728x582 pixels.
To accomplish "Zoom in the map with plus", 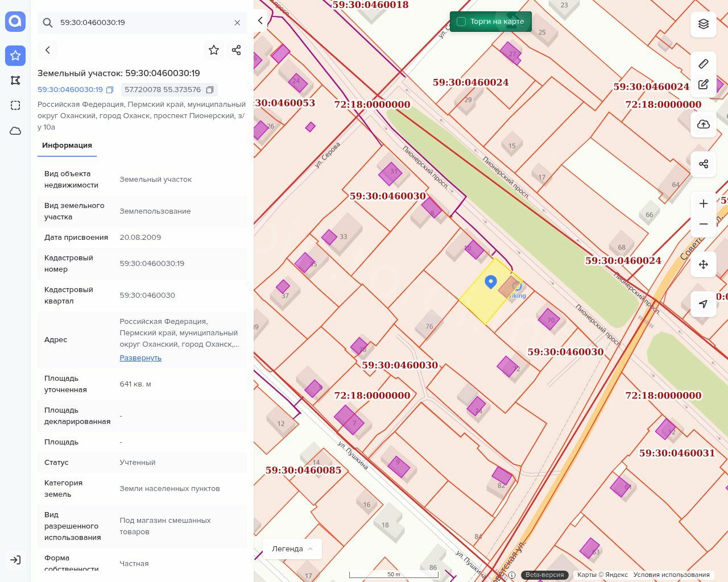I will click(x=704, y=203).
